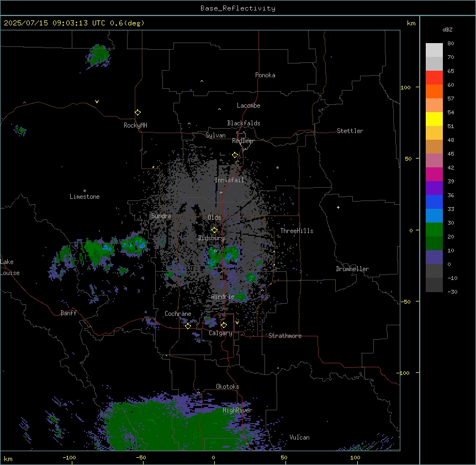The width and height of the screenshot is (476, 465).
Task: Select the HighRiver label
Action: [237, 410]
